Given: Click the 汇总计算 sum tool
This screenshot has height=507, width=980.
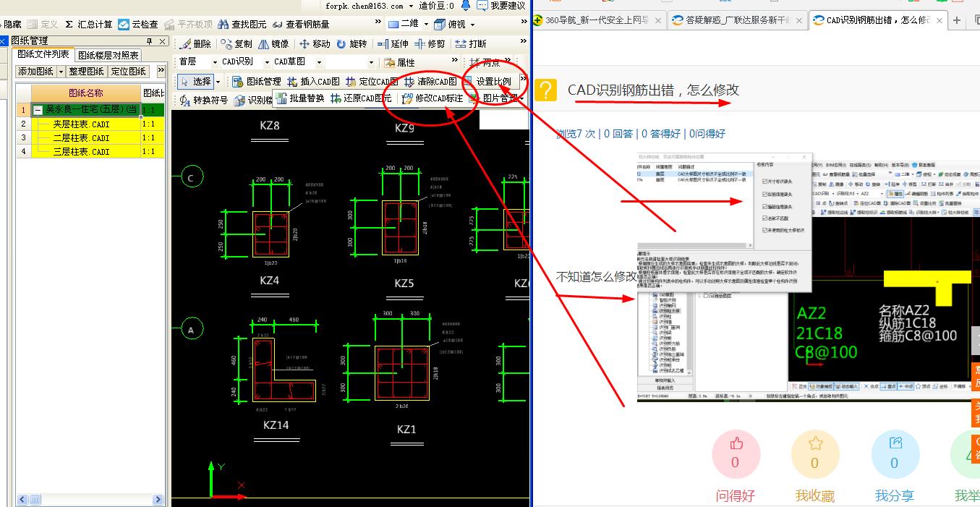Looking at the screenshot, I should (89, 24).
